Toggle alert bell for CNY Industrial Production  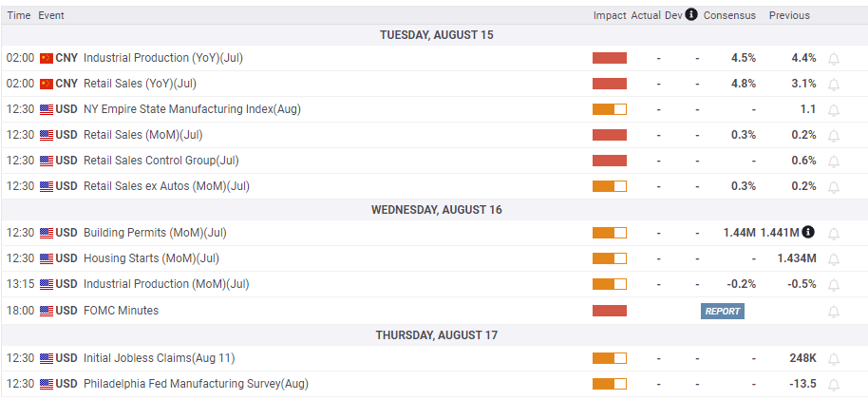coord(834,58)
